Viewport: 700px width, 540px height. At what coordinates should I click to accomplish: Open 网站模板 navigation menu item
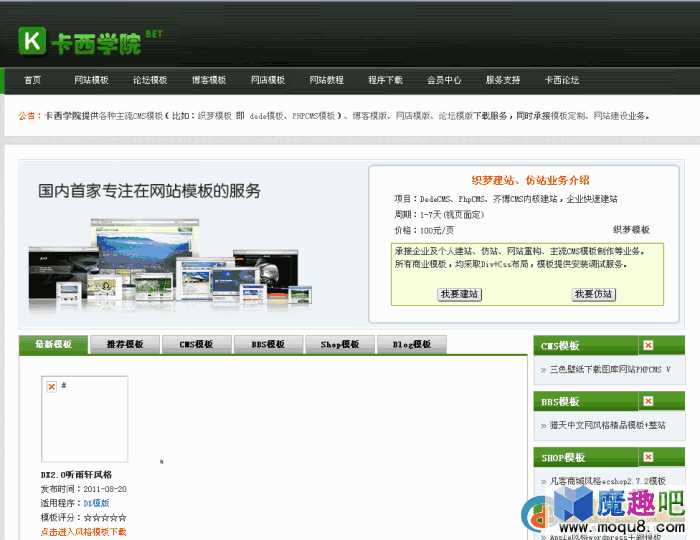(91, 80)
